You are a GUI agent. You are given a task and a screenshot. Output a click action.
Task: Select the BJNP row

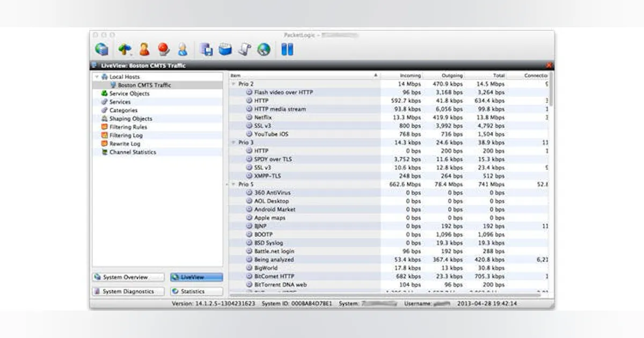click(x=389, y=226)
